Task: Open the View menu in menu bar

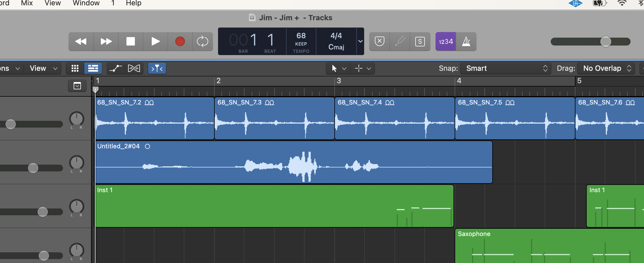Action: 53,3
